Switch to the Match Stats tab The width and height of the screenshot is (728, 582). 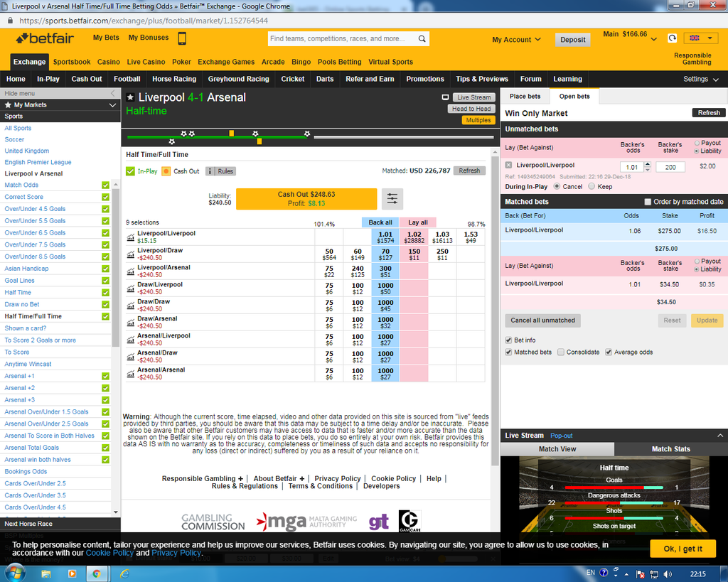[671, 449]
